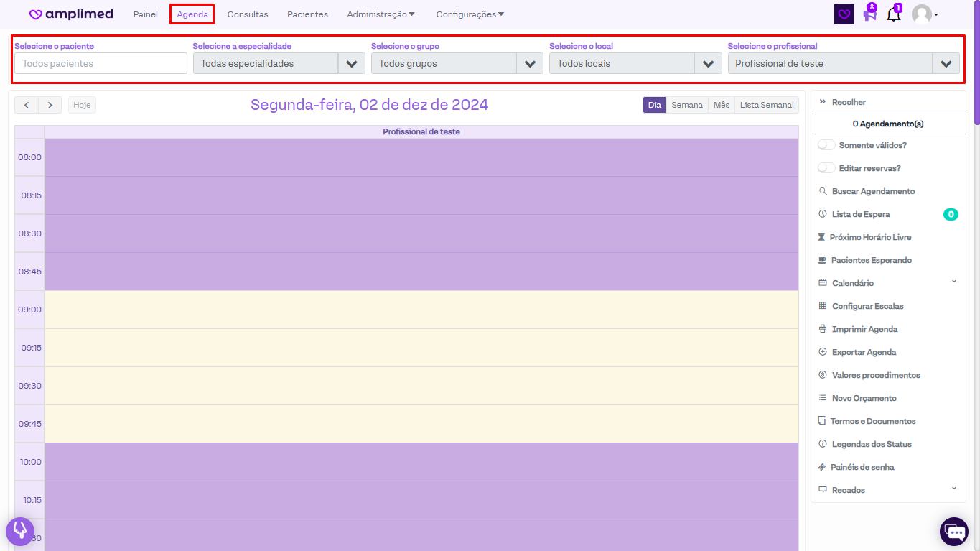980x551 pixels.
Task: Click the Próximo Horário Livre hourglass icon
Action: click(x=821, y=237)
